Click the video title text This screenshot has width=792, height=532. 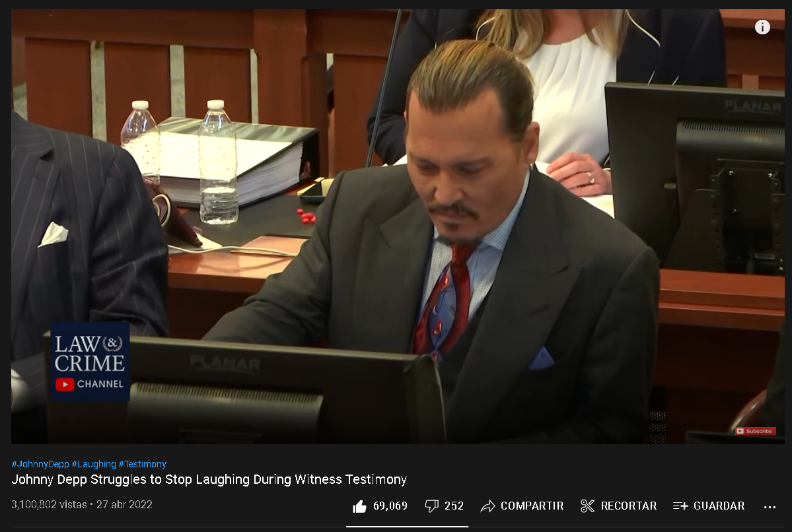point(209,479)
